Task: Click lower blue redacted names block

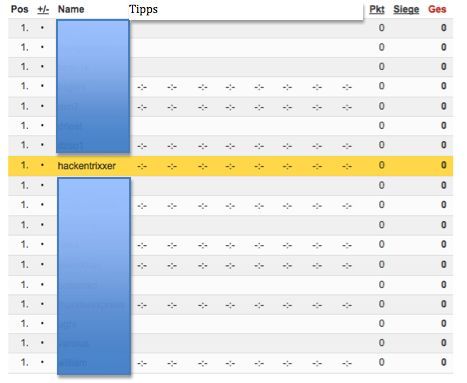Action: [94, 276]
